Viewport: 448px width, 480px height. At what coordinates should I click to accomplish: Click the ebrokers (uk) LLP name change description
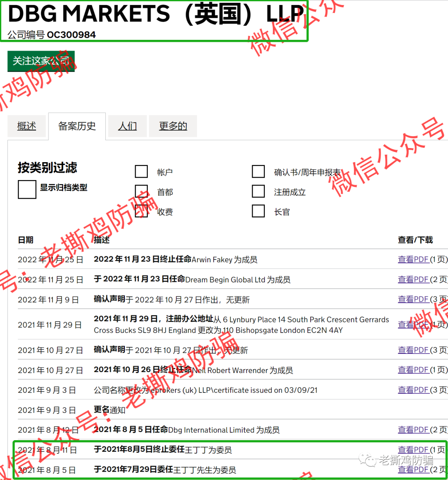[x=206, y=390]
